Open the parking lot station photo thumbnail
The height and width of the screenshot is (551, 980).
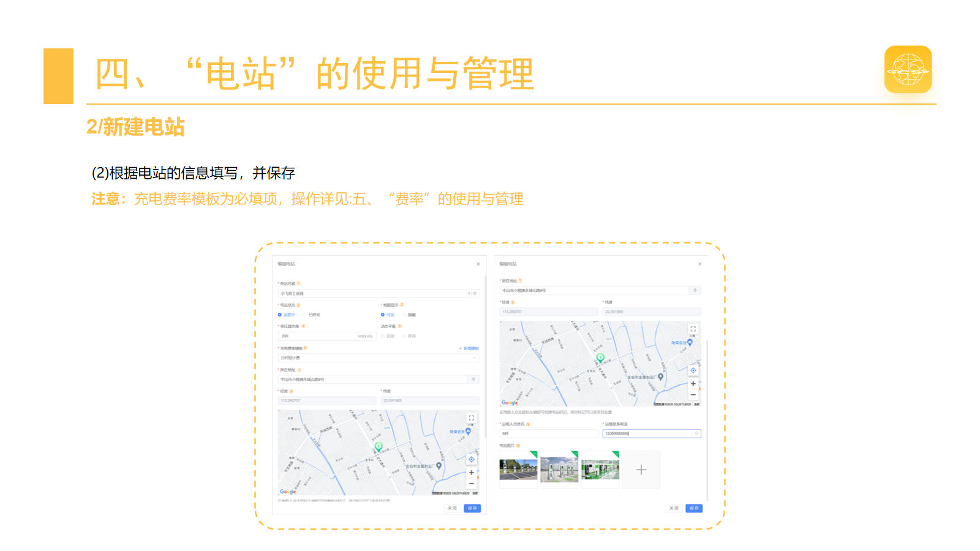(518, 470)
